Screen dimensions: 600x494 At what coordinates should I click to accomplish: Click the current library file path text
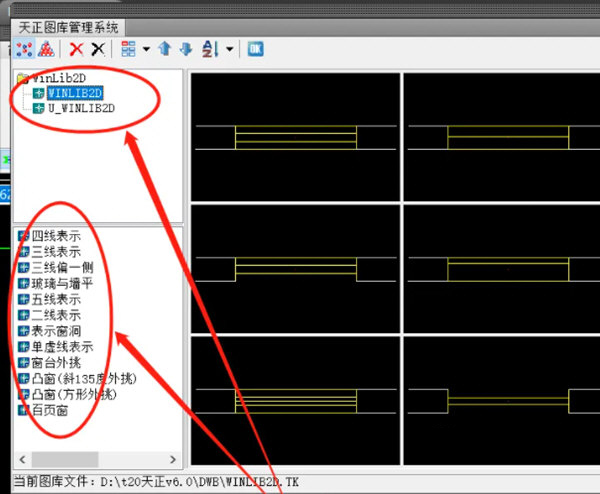[156, 482]
